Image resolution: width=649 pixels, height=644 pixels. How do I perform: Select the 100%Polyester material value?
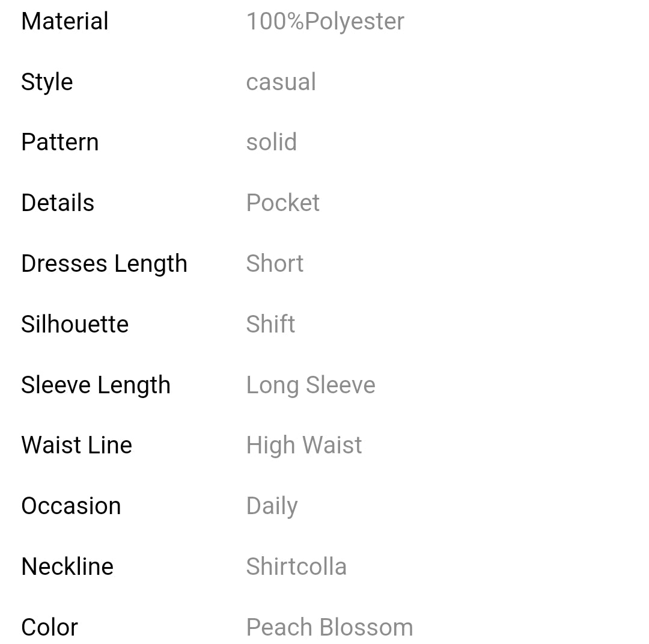[x=325, y=22]
